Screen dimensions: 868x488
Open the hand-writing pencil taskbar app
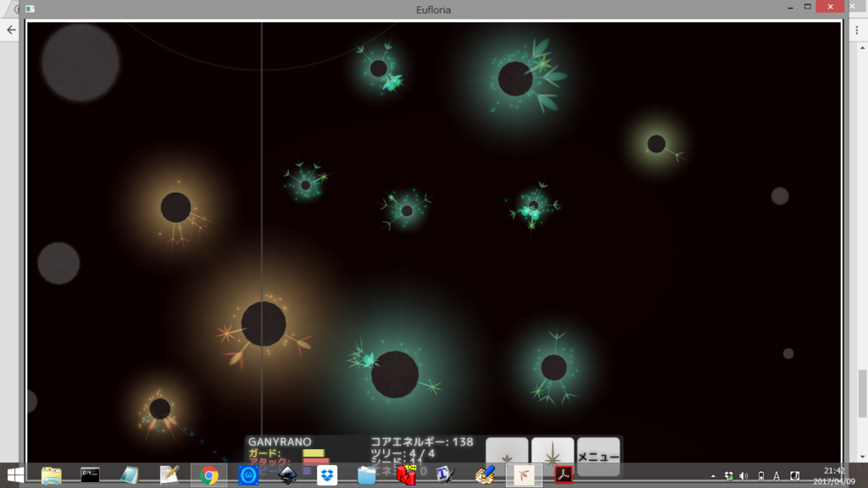point(485,475)
